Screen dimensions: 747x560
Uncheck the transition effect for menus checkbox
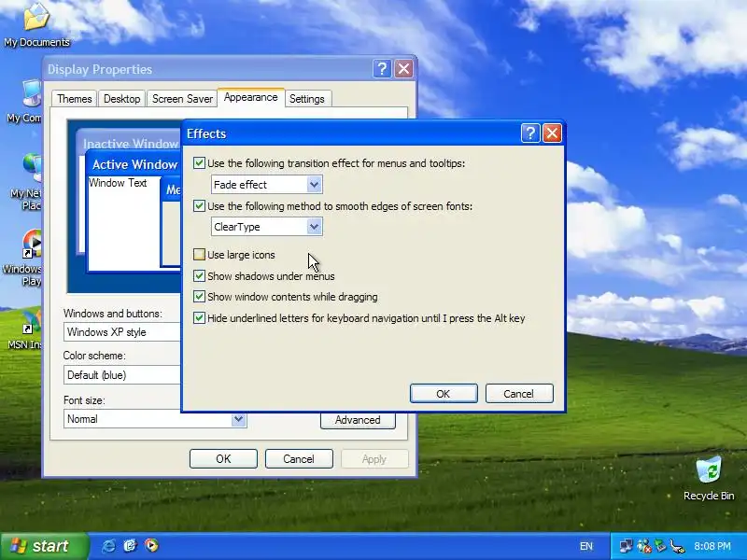click(199, 163)
